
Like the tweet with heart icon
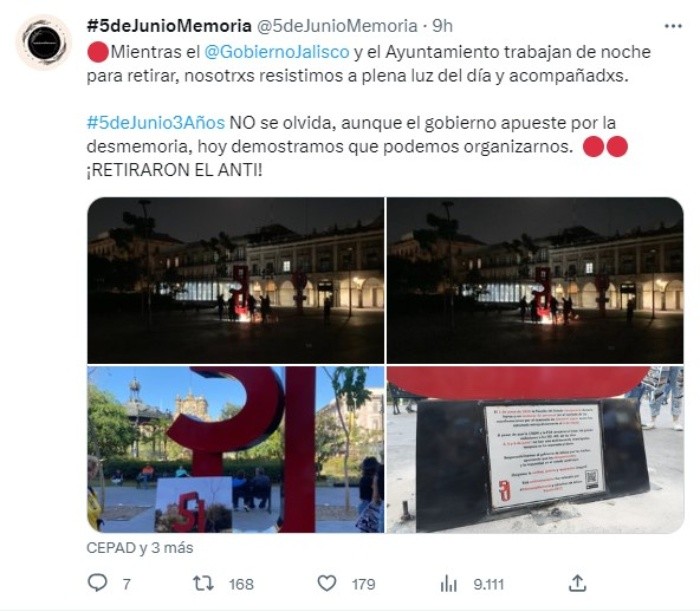tap(327, 583)
